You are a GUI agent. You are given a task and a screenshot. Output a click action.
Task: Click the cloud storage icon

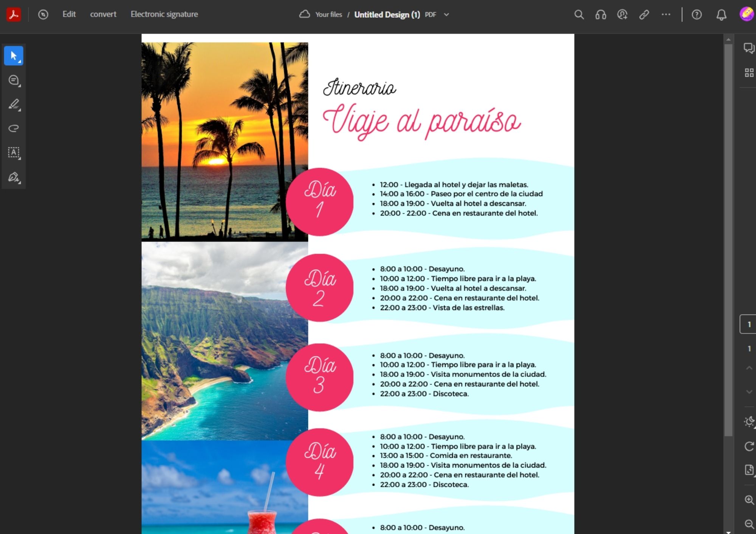tap(305, 14)
